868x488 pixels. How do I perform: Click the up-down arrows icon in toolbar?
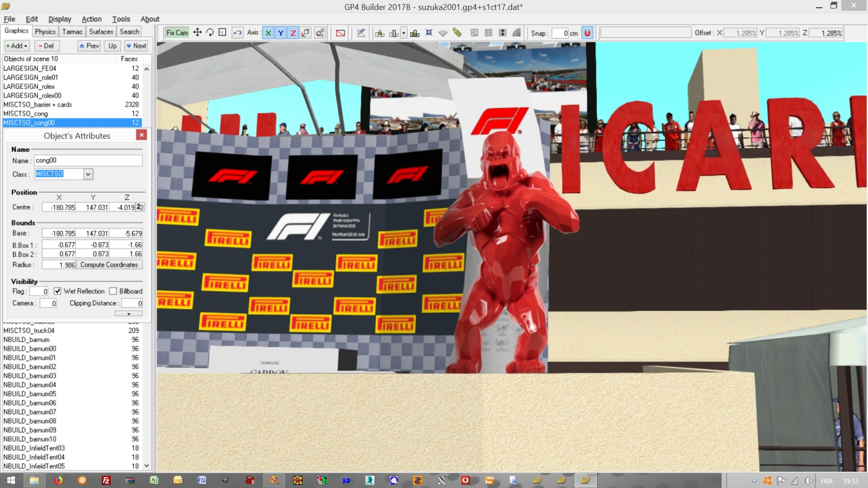(503, 33)
